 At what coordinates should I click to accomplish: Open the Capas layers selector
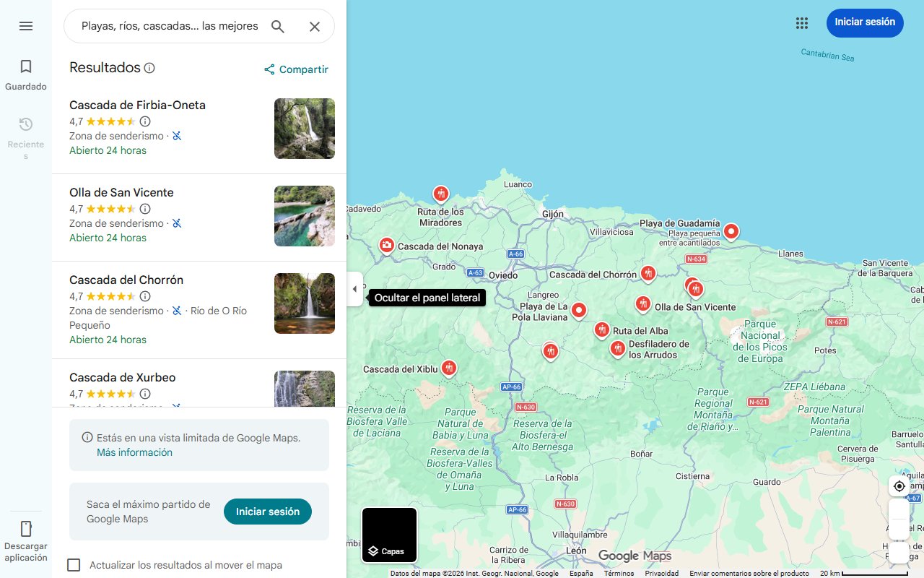(389, 535)
